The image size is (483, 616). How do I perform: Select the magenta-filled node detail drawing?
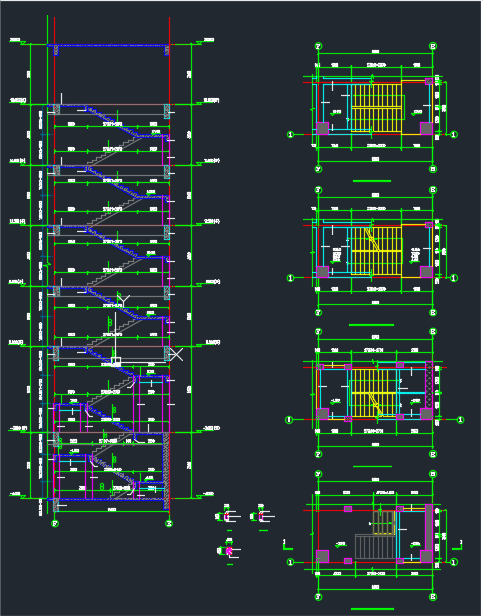(x=229, y=551)
